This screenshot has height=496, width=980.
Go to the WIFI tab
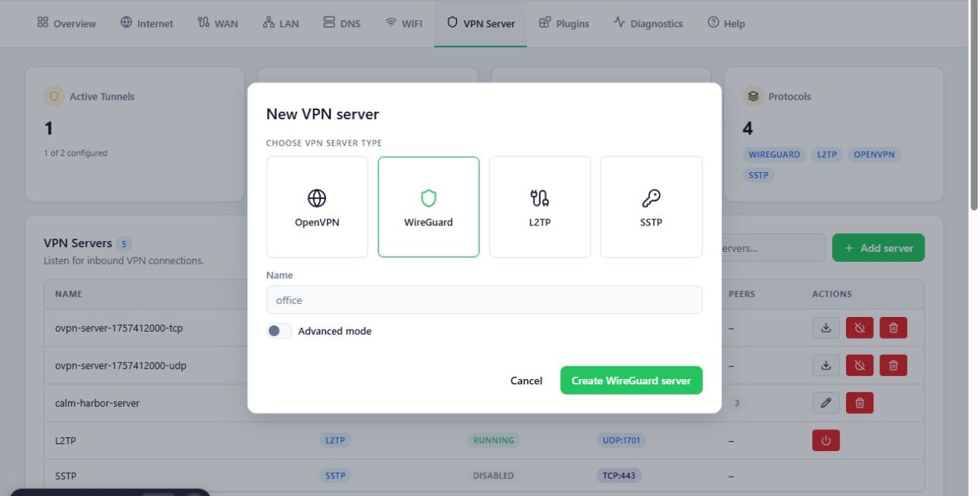pos(404,23)
